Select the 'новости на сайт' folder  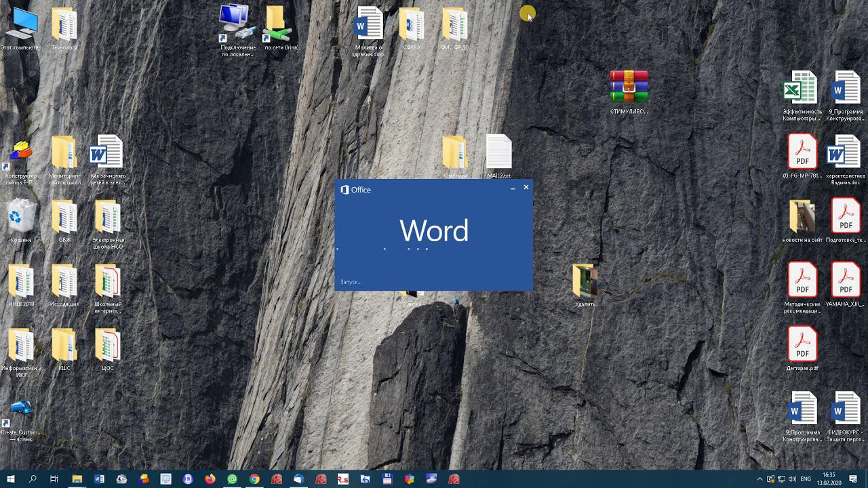pyautogui.click(x=802, y=221)
